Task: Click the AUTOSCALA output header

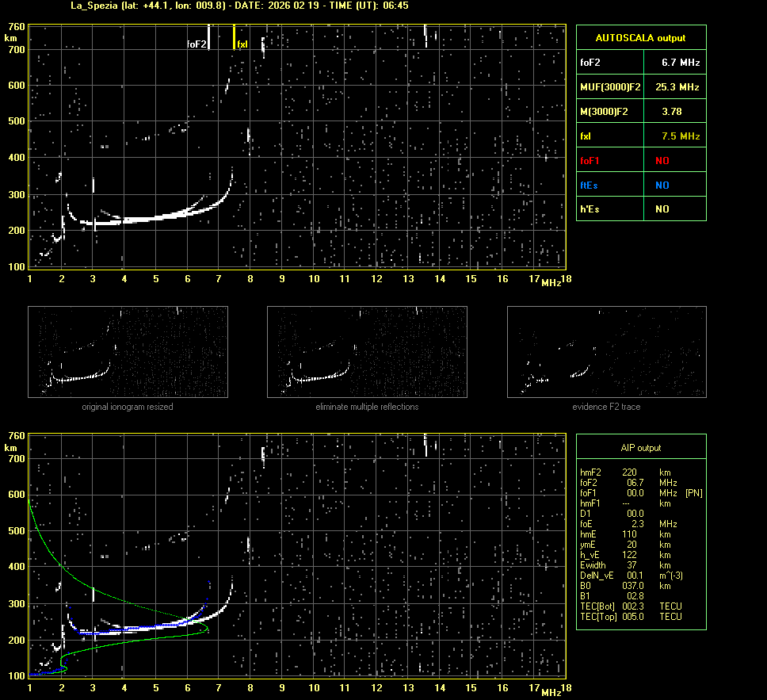Action: 640,37
